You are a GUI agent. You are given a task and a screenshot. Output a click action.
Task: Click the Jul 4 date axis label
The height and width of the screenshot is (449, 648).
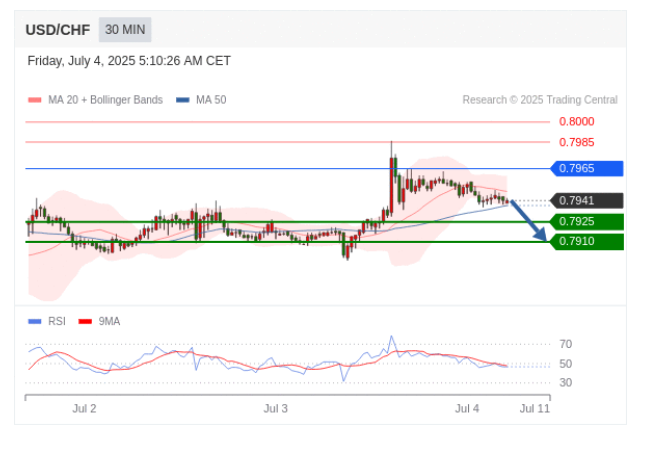click(467, 409)
